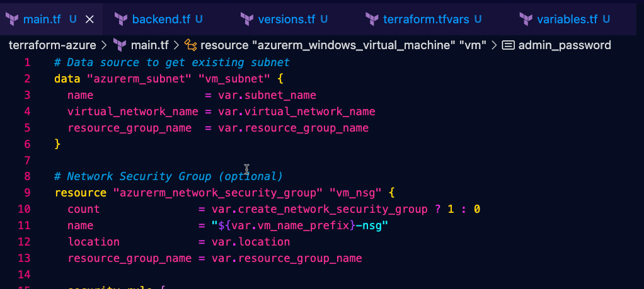
Task: Expand breadcrumb chevron after main.tf
Action: [x=176, y=45]
